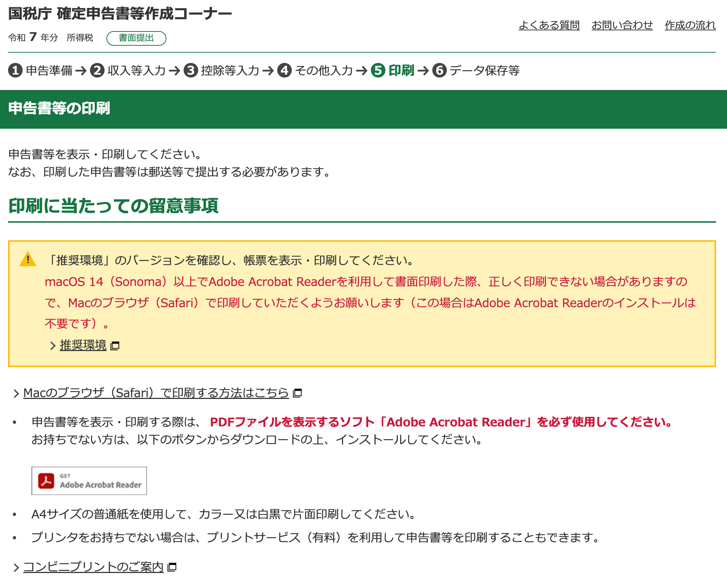Click chevron before コンビニプリントのご案内
Viewport: 727px width, 588px height.
coord(16,568)
